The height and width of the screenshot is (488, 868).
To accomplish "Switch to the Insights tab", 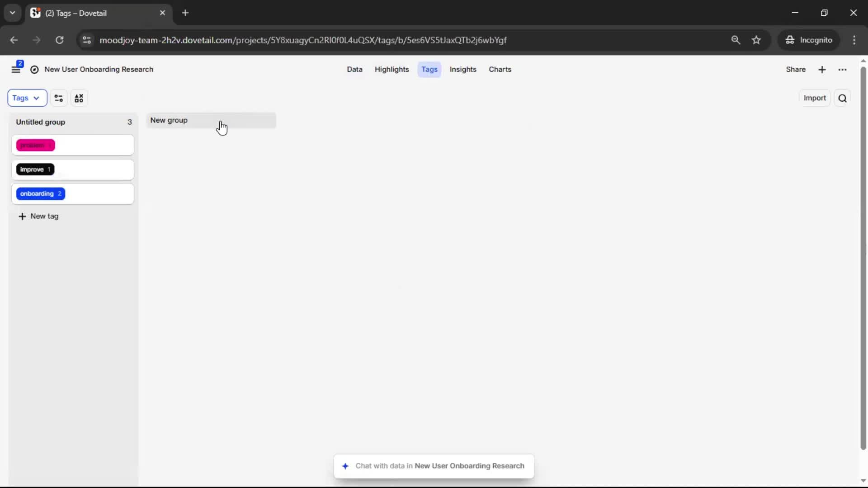I will tap(463, 70).
